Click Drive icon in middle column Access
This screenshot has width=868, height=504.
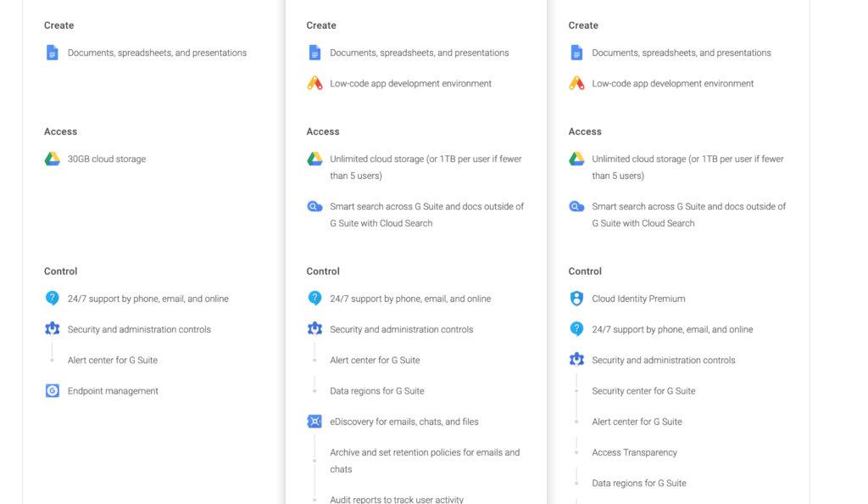pyautogui.click(x=314, y=159)
